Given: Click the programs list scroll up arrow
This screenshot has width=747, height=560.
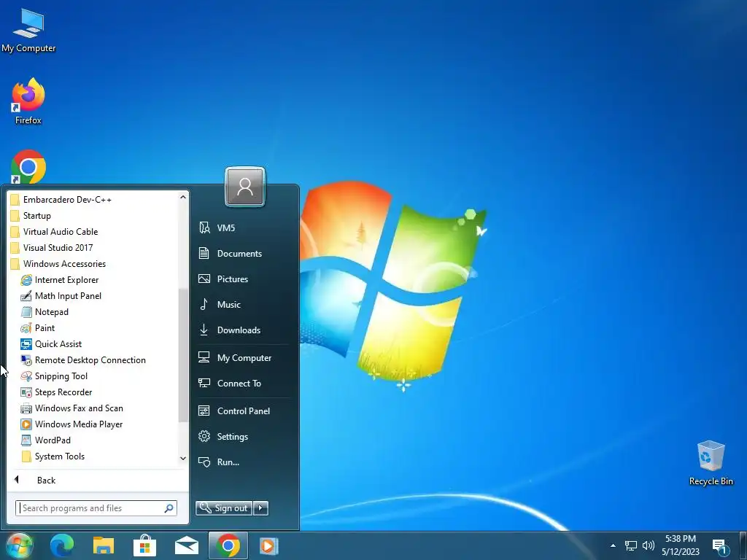Looking at the screenshot, I should tap(183, 197).
